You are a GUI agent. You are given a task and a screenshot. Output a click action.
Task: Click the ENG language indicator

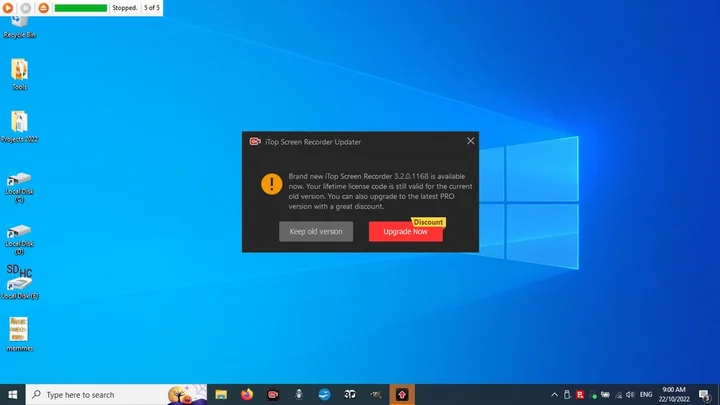coord(645,394)
